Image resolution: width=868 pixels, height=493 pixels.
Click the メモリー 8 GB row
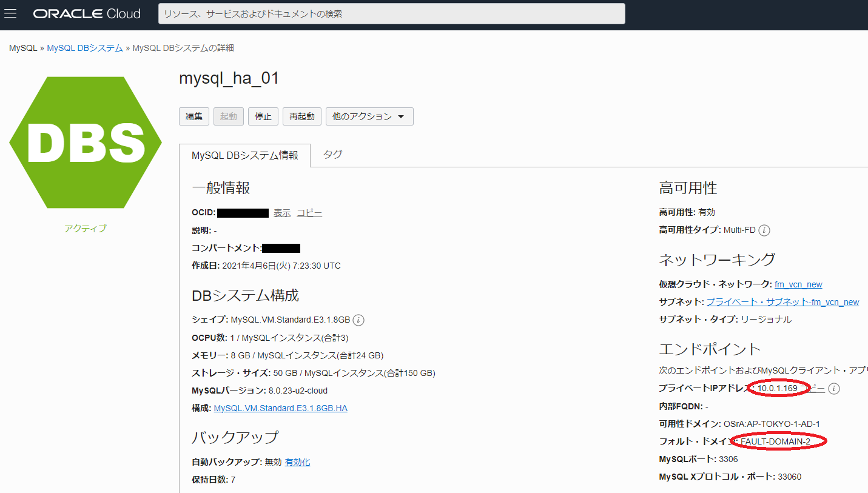288,355
